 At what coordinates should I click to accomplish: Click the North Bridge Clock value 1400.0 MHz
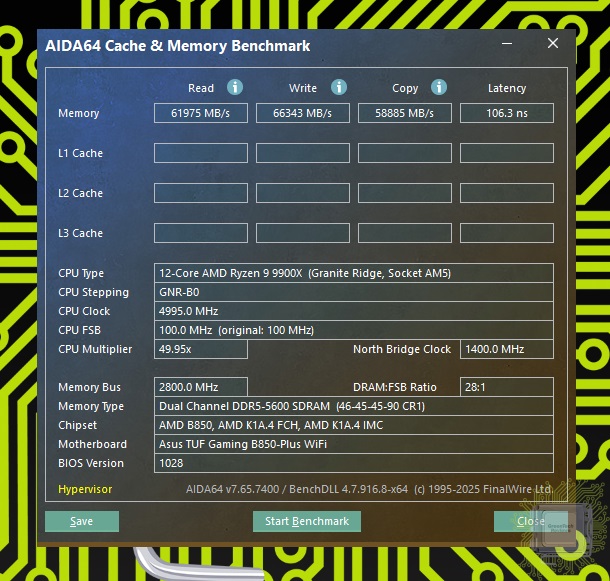tap(507, 349)
